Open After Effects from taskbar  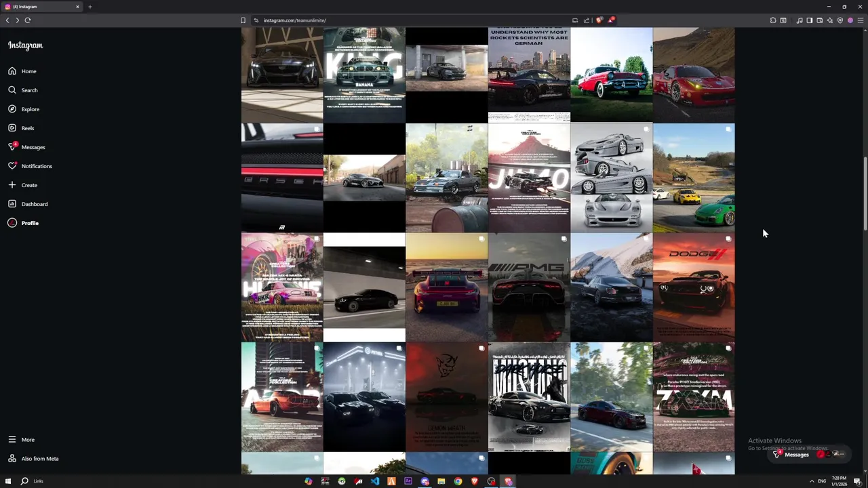point(408,481)
